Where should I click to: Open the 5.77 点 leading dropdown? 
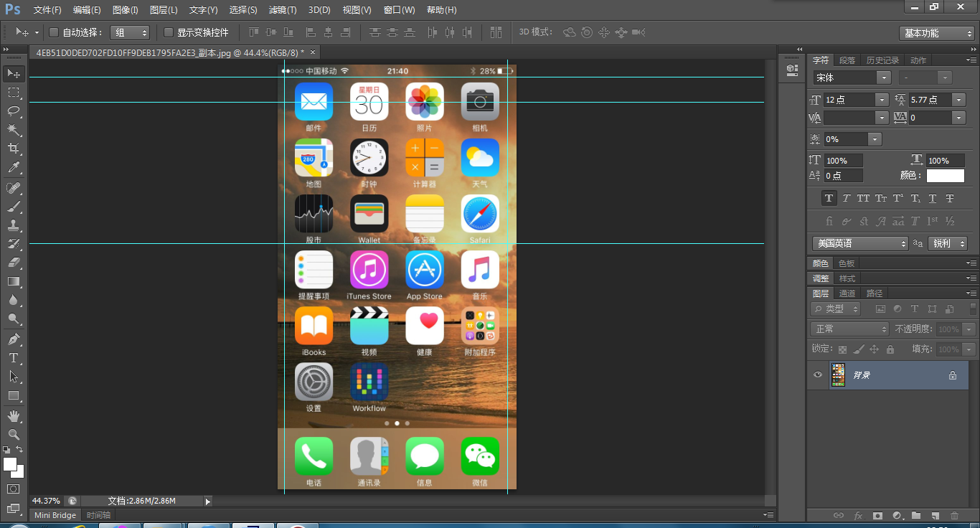(x=958, y=100)
